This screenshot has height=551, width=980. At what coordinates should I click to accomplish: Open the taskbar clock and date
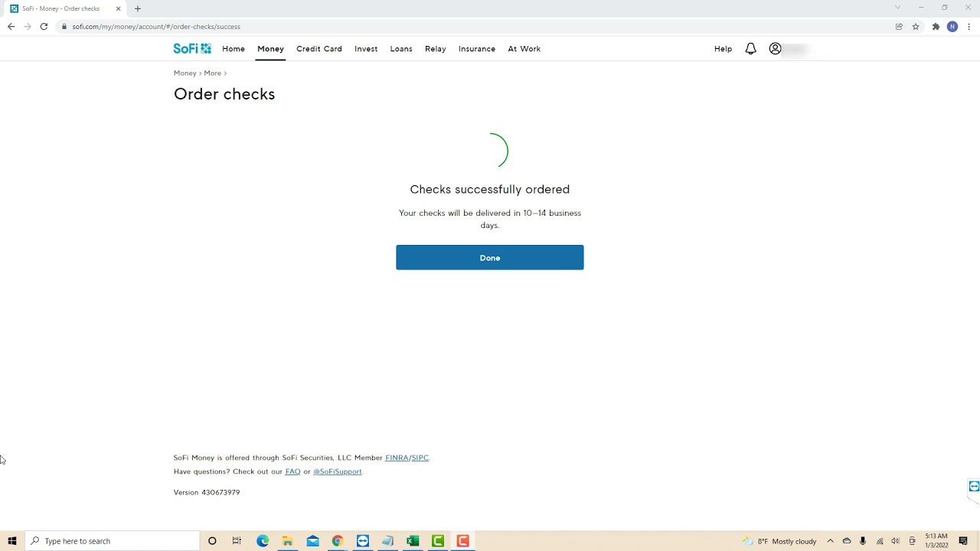(936, 541)
